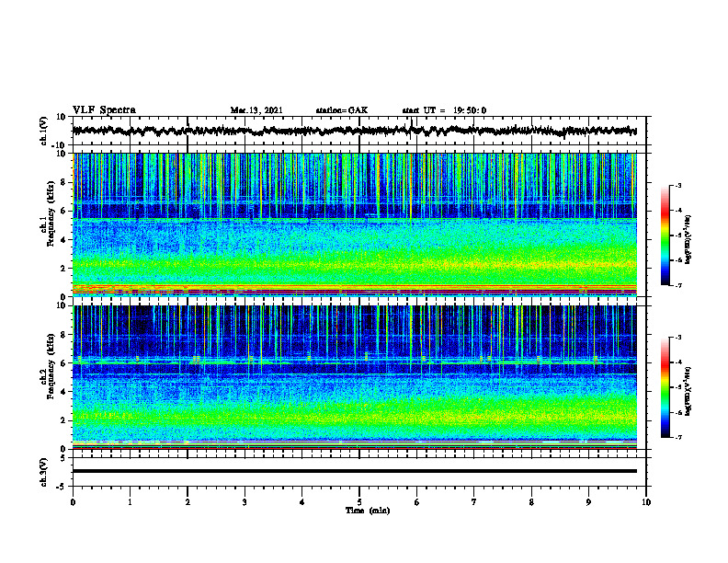Click the "station=GAK" header label

342,110
